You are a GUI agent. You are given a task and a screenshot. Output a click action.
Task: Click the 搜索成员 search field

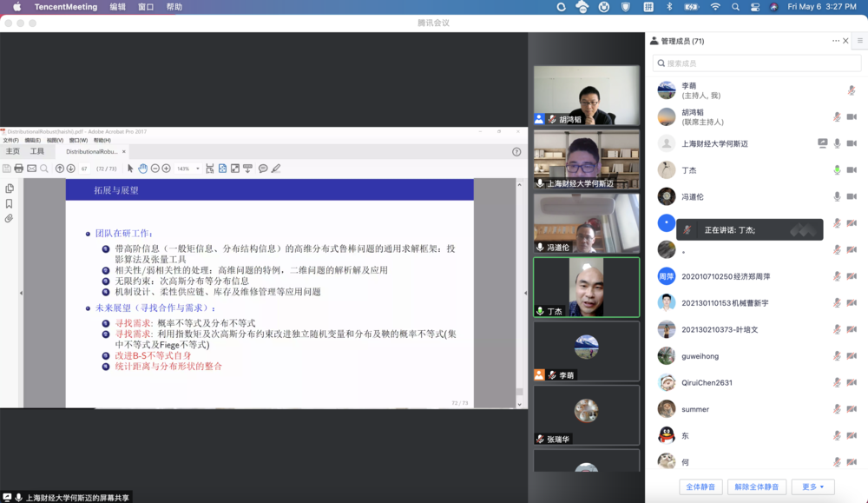755,63
